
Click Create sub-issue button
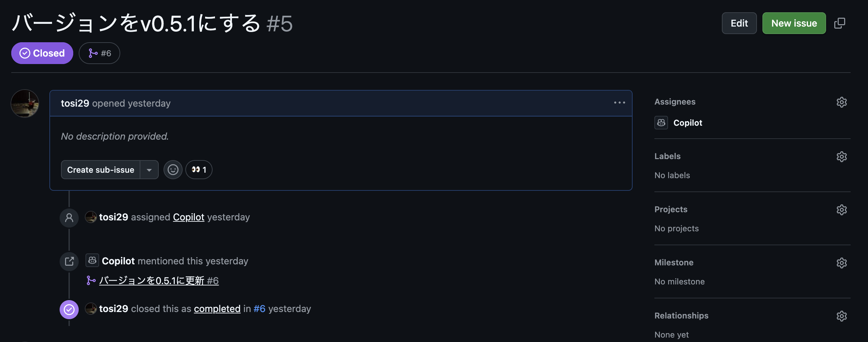click(100, 170)
